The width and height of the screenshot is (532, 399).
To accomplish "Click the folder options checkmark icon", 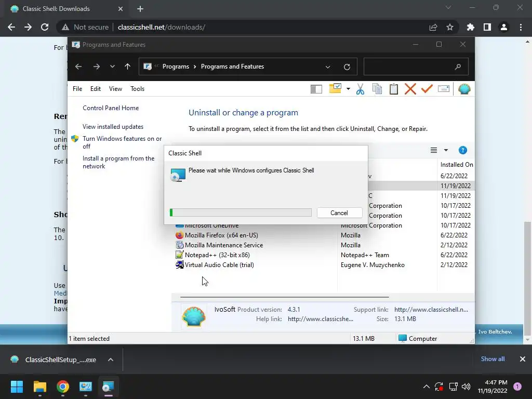I will click(x=335, y=88).
